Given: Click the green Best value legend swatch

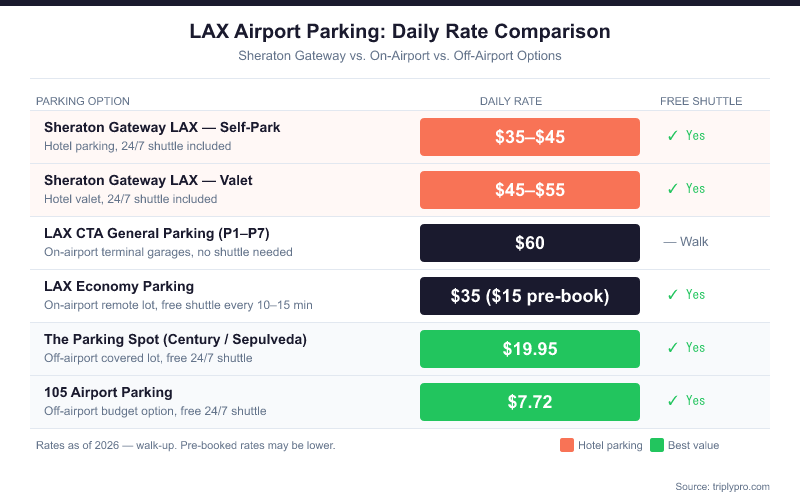Looking at the screenshot, I should tap(657, 445).
